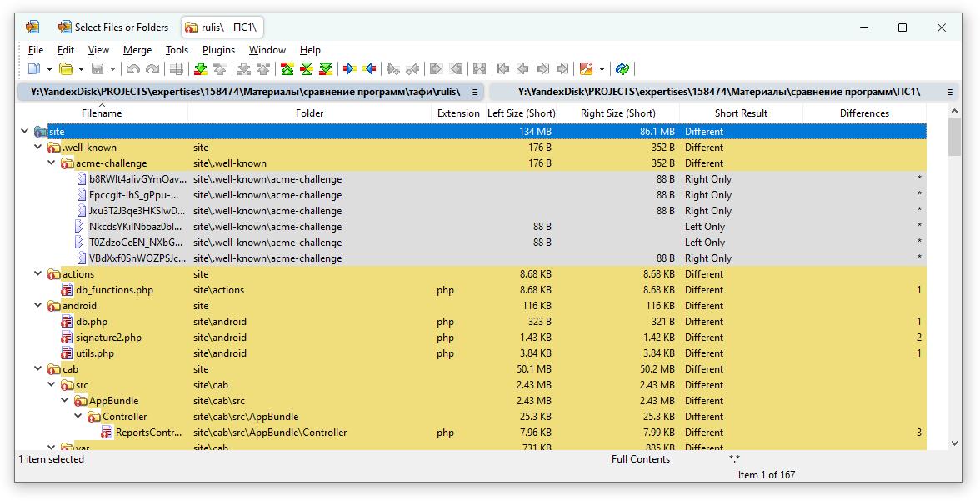The width and height of the screenshot is (980, 501).
Task: Sort by the Short Result column header
Action: pyautogui.click(x=740, y=113)
